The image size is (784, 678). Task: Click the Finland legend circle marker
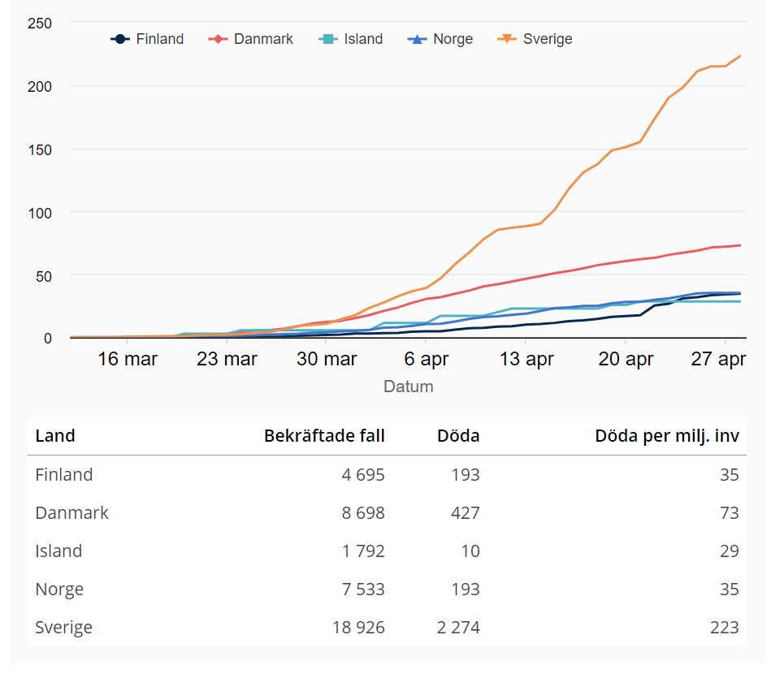pyautogui.click(x=120, y=39)
